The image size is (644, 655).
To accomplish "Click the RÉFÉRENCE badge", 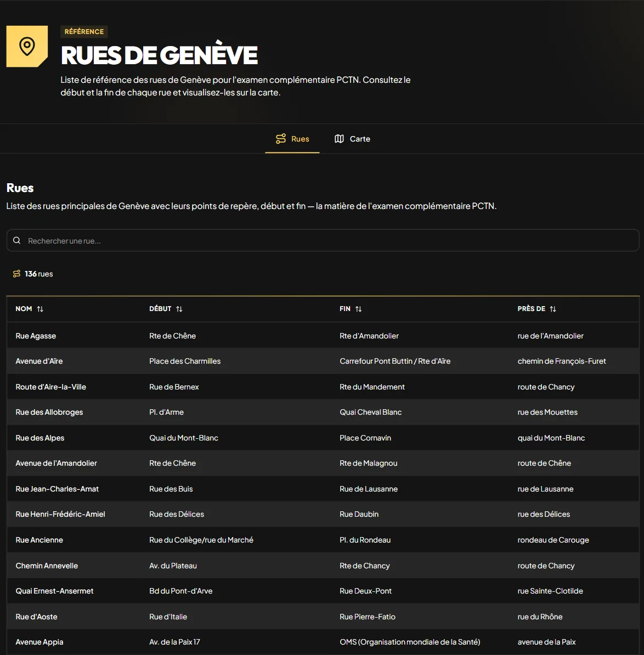I will (84, 31).
